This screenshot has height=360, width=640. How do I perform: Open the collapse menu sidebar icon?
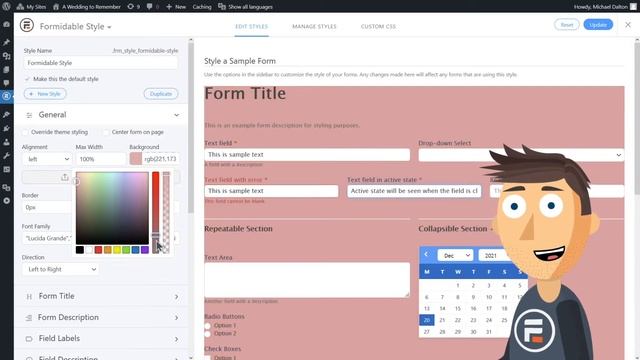click(7, 201)
